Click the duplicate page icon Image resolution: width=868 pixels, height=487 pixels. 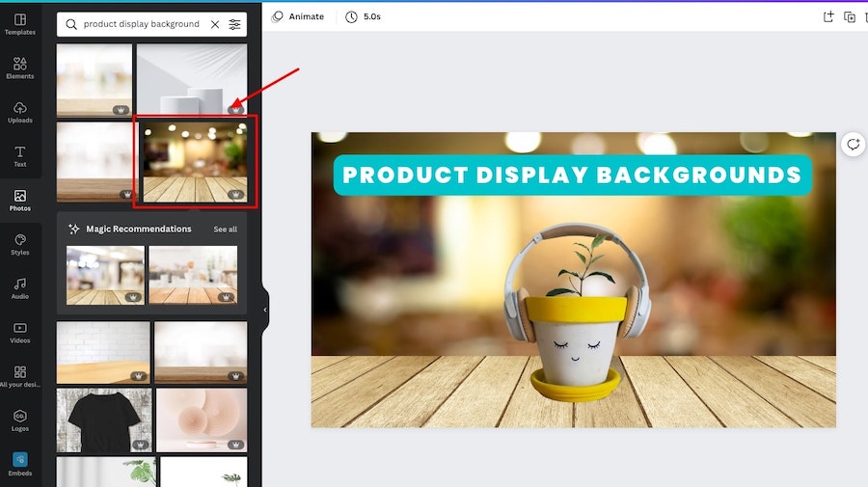(x=849, y=16)
